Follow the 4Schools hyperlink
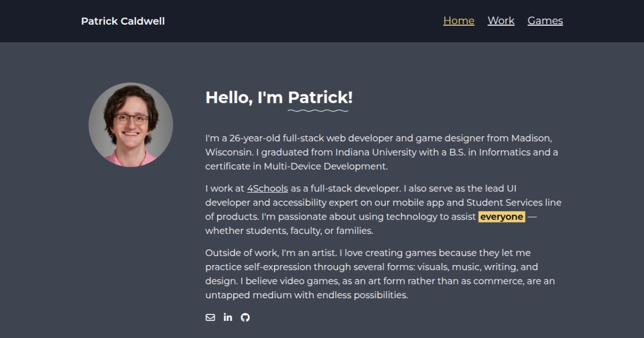This screenshot has width=644, height=338. tap(267, 188)
